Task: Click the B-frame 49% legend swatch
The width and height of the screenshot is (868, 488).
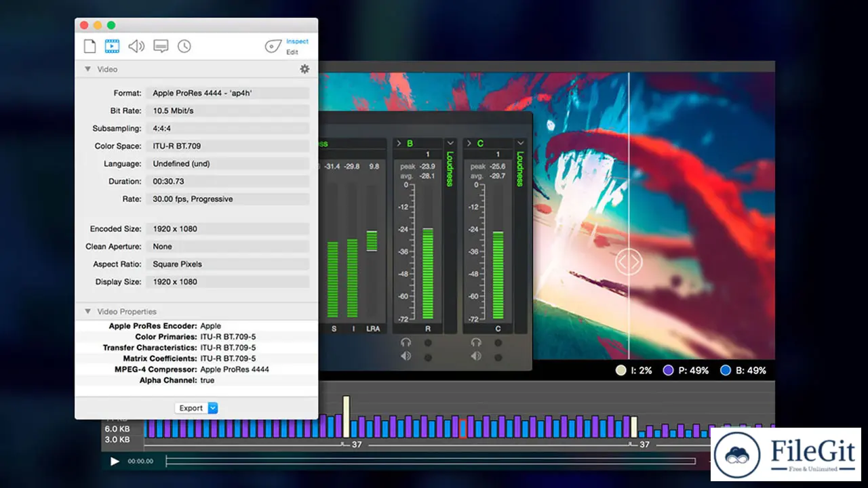Action: coord(726,371)
